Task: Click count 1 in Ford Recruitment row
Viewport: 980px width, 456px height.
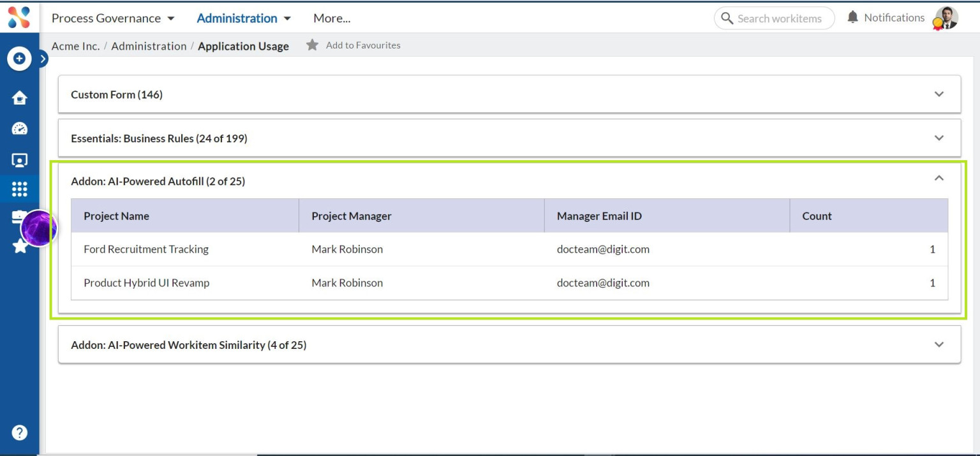Action: click(932, 249)
